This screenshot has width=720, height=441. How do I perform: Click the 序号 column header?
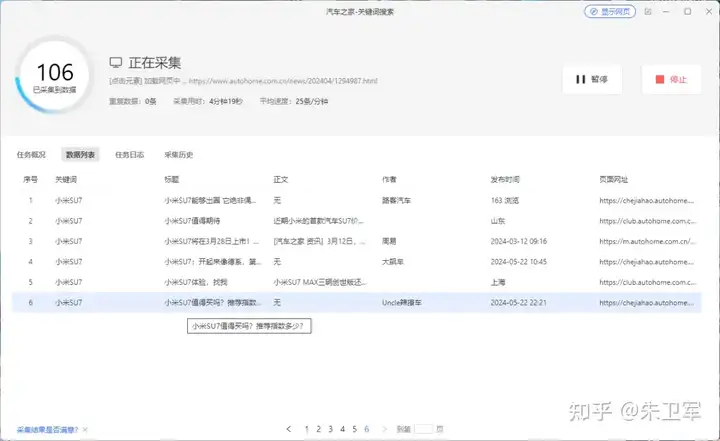tap(30, 180)
